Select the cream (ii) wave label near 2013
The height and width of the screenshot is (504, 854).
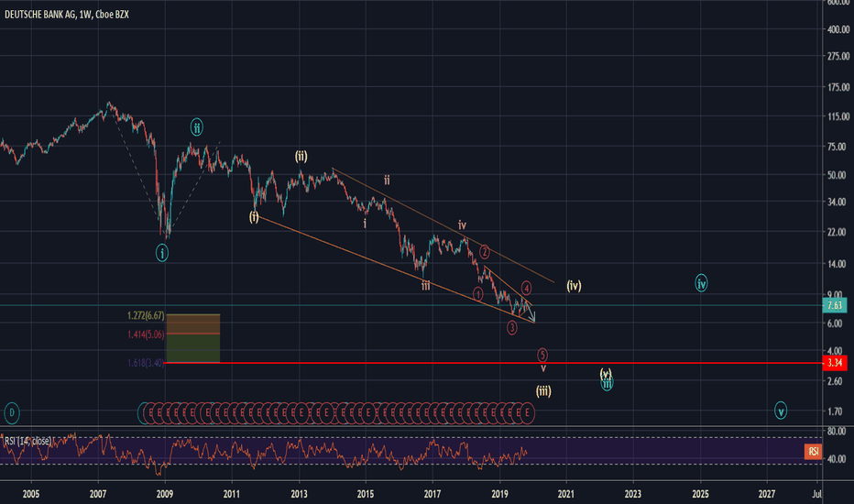[301, 157]
